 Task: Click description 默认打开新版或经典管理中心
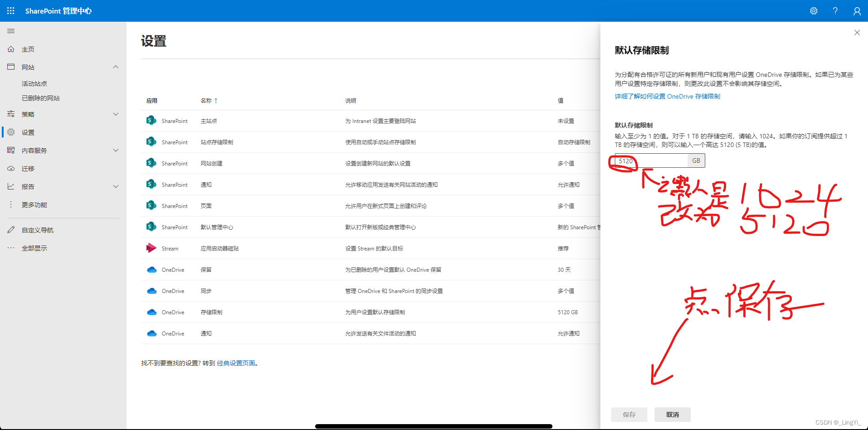tap(381, 227)
